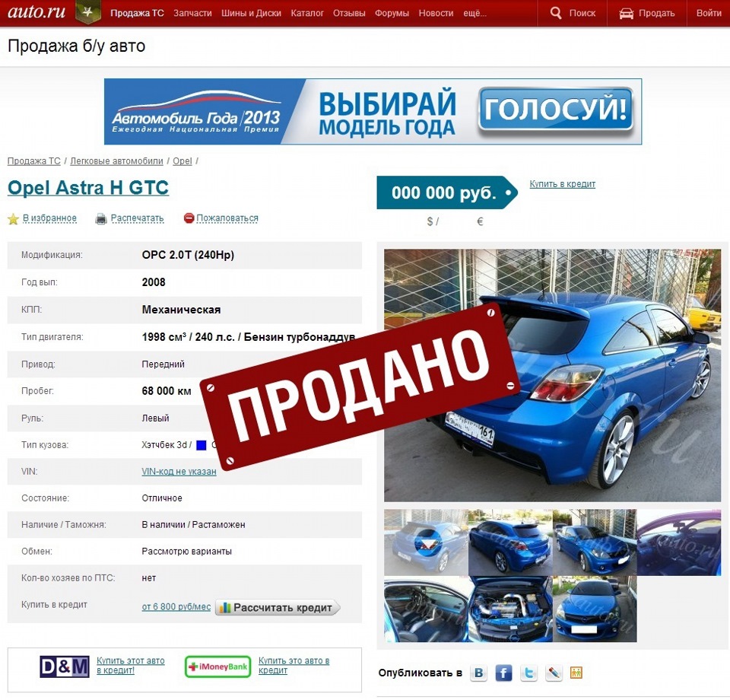
Task: Open Форумы menu item
Action: point(392,13)
